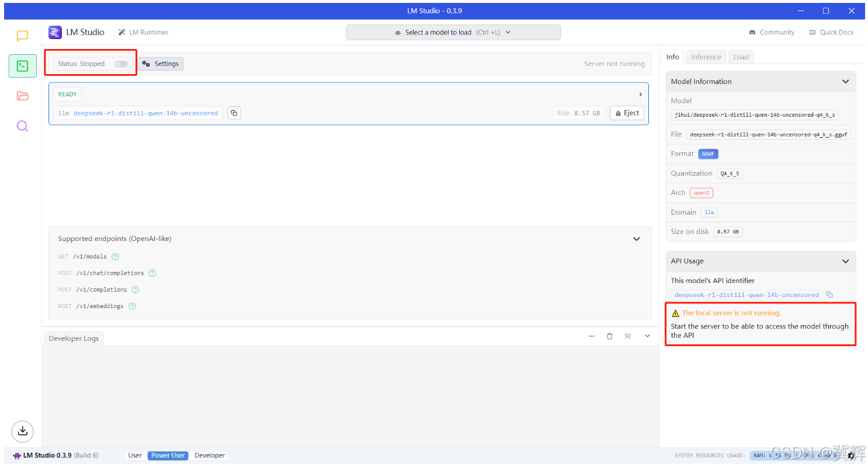The image size is (868, 468).
Task: Switch to Power User mode
Action: pyautogui.click(x=168, y=455)
